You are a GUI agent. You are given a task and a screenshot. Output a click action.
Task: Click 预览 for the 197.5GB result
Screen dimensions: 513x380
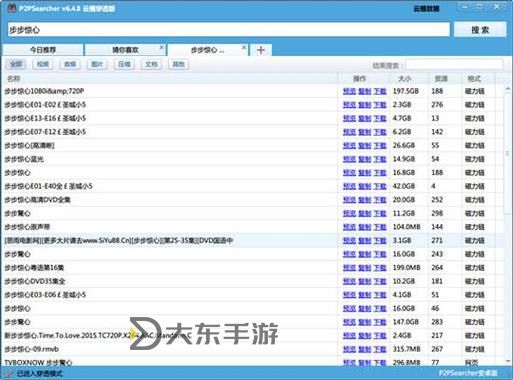pos(349,91)
